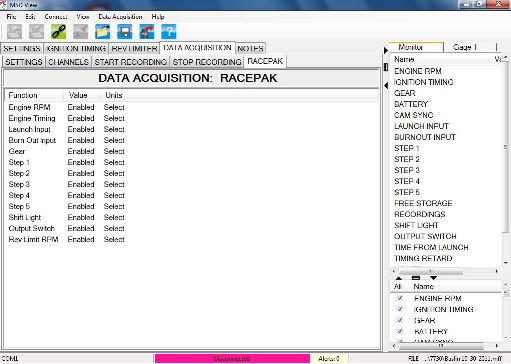
Task: Click the green chain-link connect icon
Action: [x=59, y=32]
